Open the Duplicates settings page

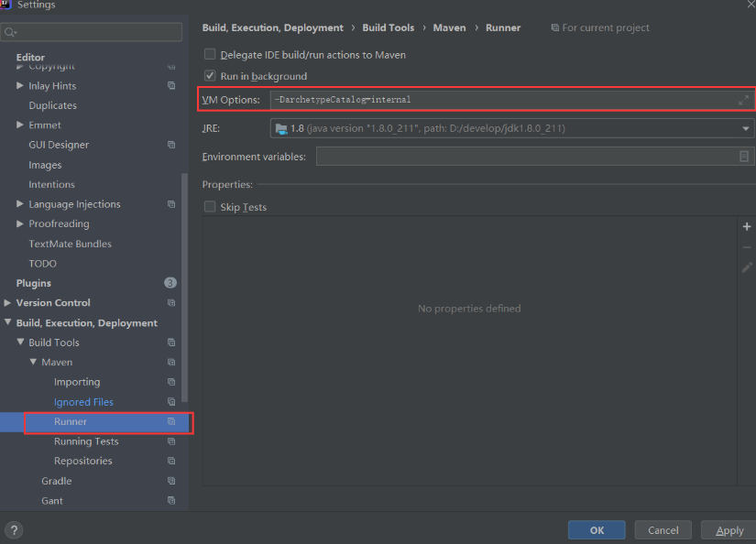tap(52, 105)
